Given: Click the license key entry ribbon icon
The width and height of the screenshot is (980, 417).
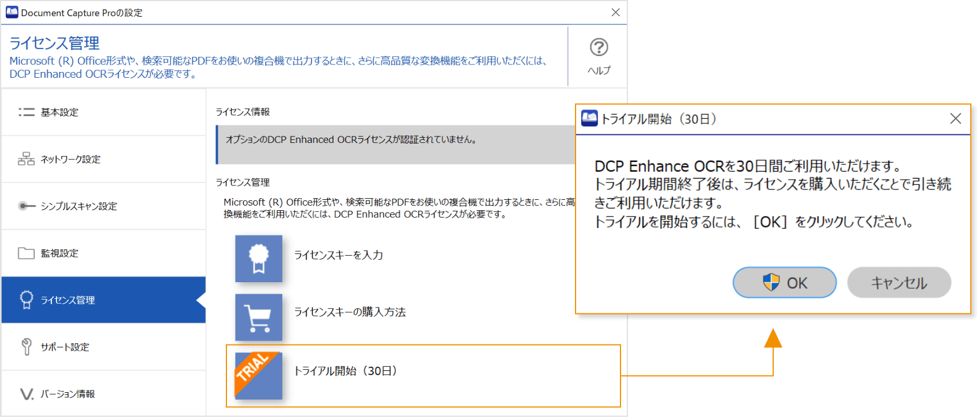Looking at the screenshot, I should pyautogui.click(x=259, y=259).
